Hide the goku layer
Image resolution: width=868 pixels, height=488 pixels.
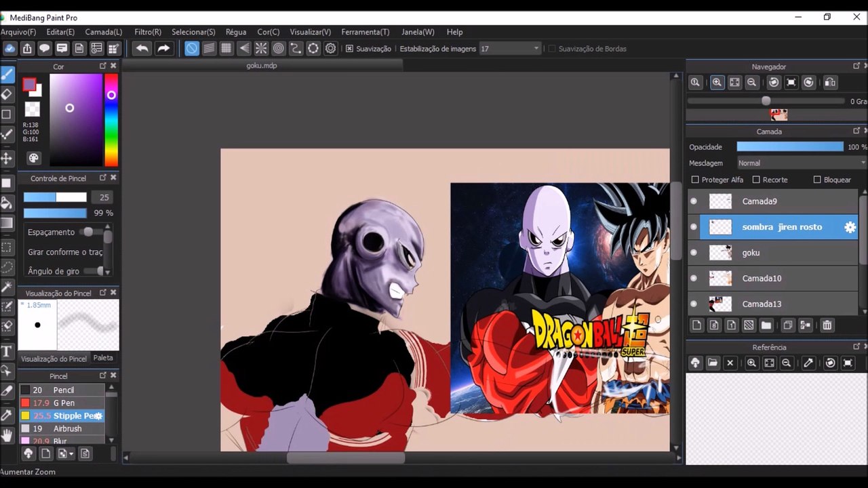coord(693,253)
